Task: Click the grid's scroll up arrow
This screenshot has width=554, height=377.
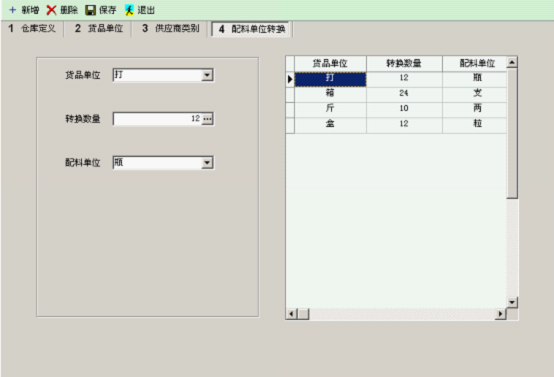Action: click(512, 62)
